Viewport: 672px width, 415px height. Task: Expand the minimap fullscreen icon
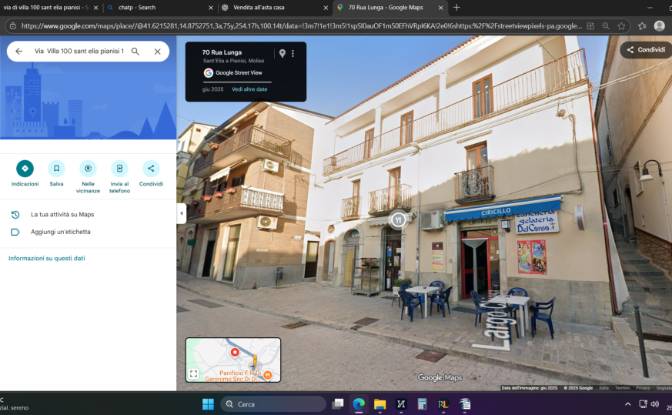pos(194,374)
